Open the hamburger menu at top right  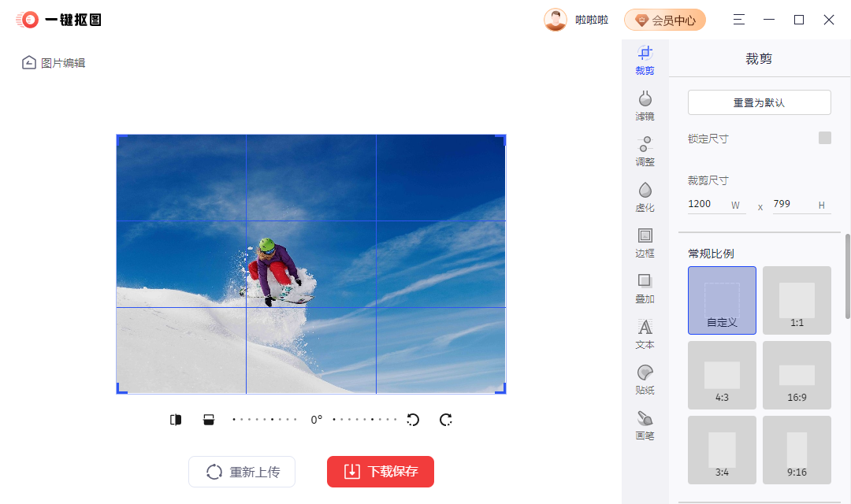click(738, 20)
